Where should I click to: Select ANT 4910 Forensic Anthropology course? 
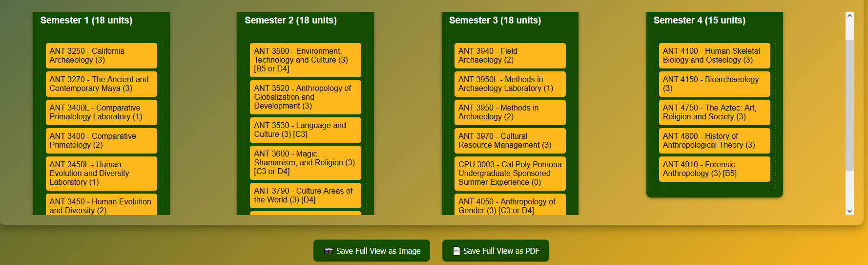click(714, 169)
